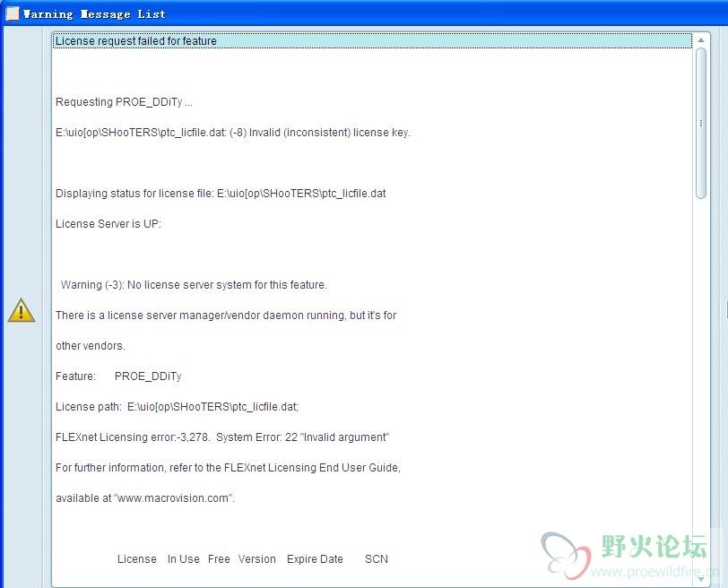Click the 'Warning (-3): No license server system' line
The width and height of the screenshot is (728, 588).
194,285
